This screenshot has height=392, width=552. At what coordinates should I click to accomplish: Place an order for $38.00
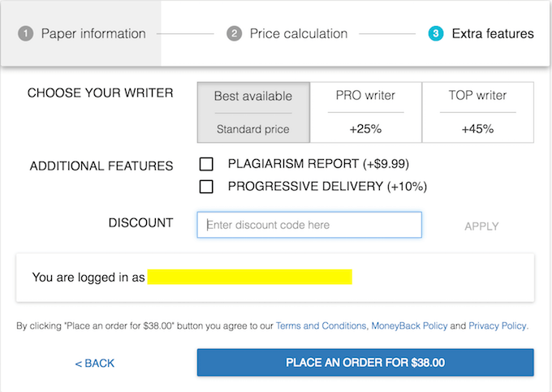tap(365, 363)
